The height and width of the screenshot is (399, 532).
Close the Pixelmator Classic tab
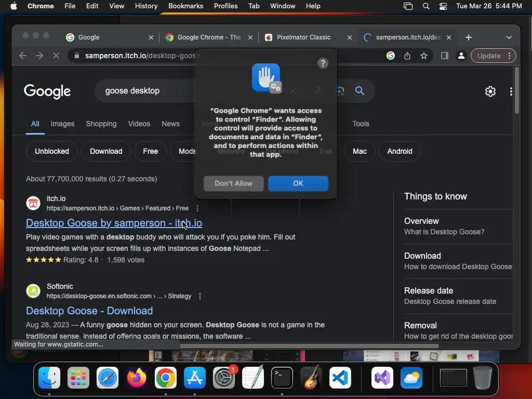click(350, 37)
